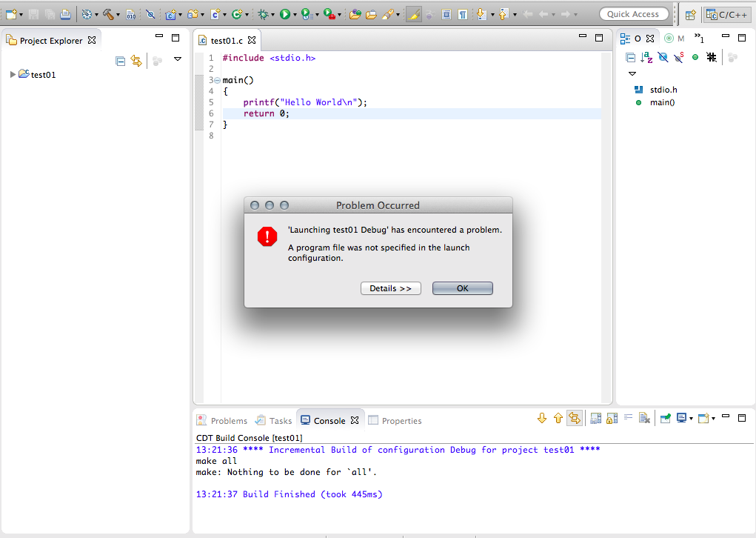Click the Open Perspective icon
Image resolution: width=756 pixels, height=538 pixels.
click(690, 15)
